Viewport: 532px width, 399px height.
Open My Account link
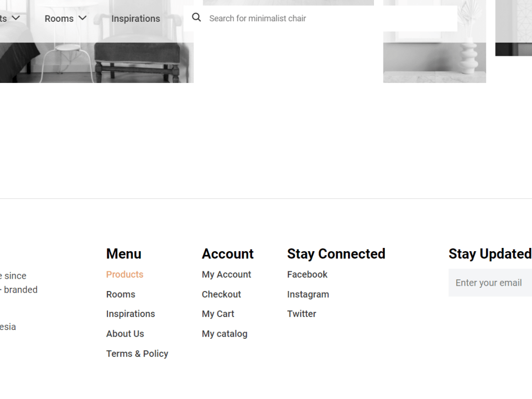point(226,275)
